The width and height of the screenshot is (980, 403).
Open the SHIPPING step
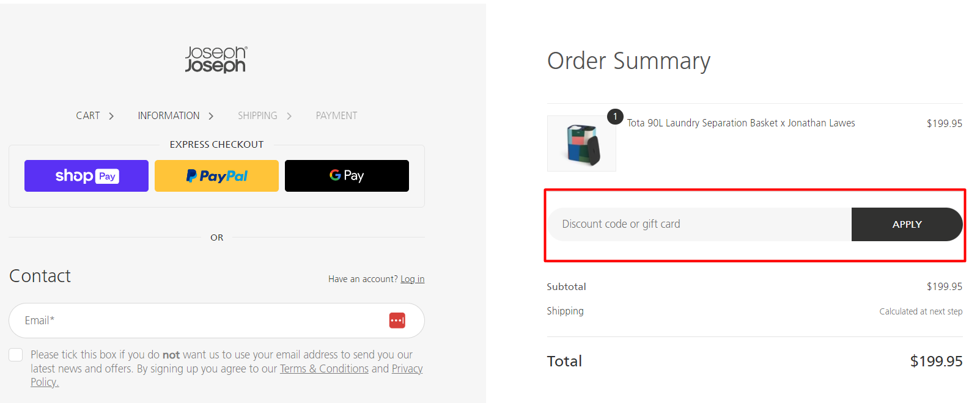point(257,115)
